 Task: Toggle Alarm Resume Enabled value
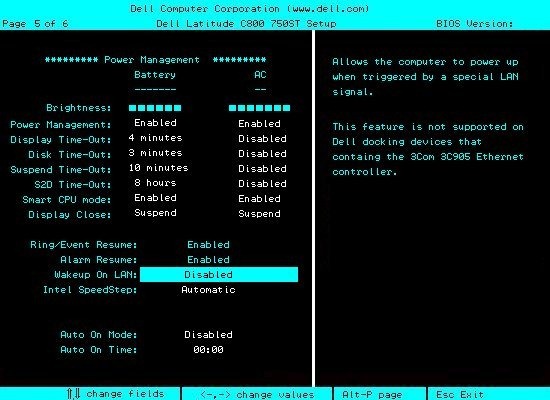208,260
